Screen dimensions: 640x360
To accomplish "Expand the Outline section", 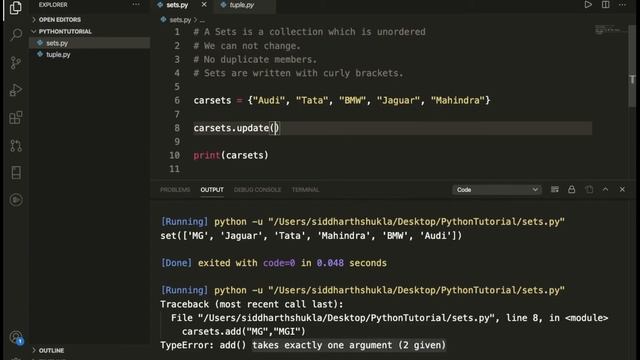I will pos(51,350).
